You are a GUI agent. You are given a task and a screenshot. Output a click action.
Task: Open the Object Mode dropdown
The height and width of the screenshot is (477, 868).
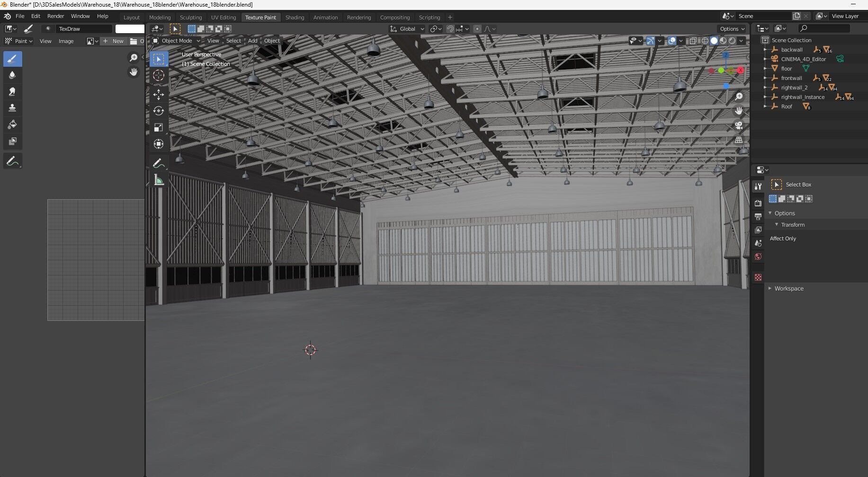coord(176,41)
